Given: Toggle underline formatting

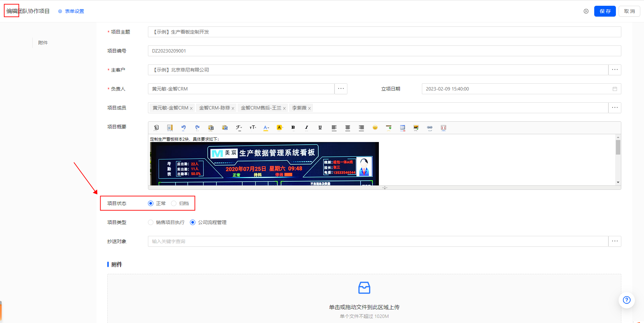Looking at the screenshot, I should coord(320,128).
